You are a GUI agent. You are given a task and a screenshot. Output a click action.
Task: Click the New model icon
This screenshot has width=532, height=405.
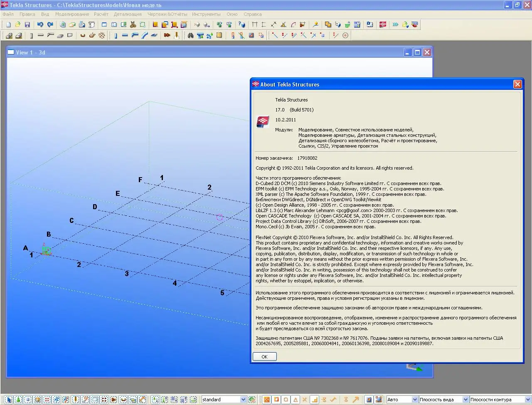click(8, 25)
